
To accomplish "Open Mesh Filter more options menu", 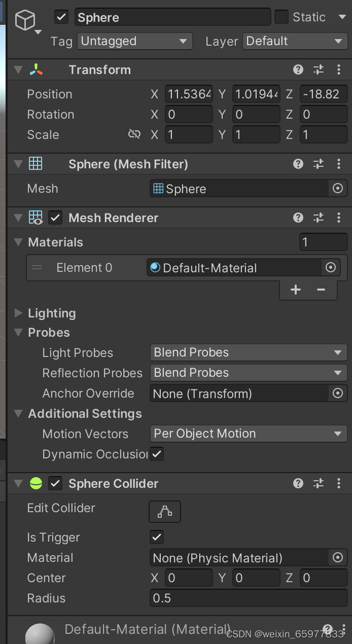I will [339, 164].
